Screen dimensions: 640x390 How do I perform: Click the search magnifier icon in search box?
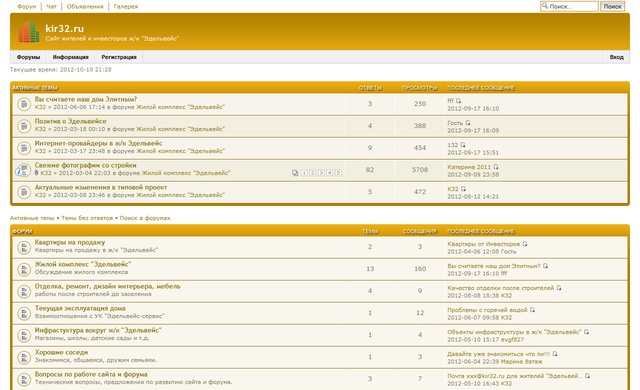tap(545, 6)
